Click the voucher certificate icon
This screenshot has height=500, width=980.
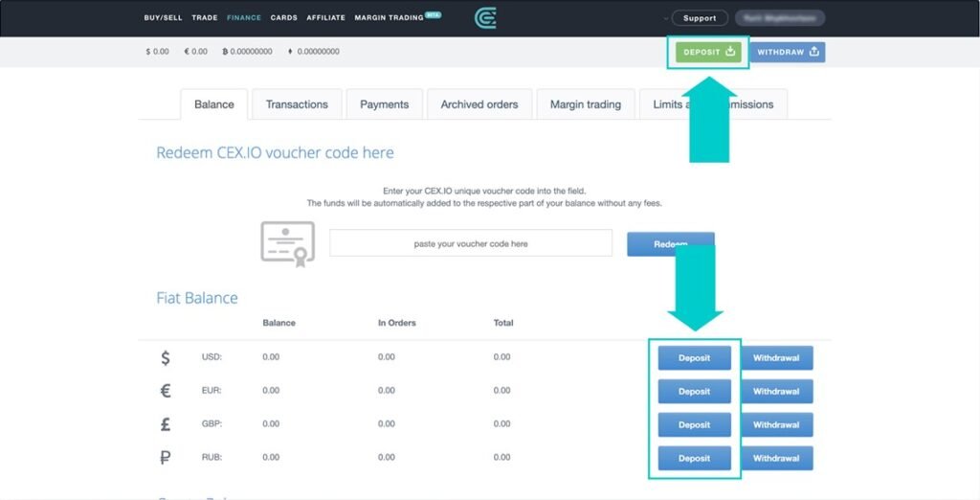287,243
